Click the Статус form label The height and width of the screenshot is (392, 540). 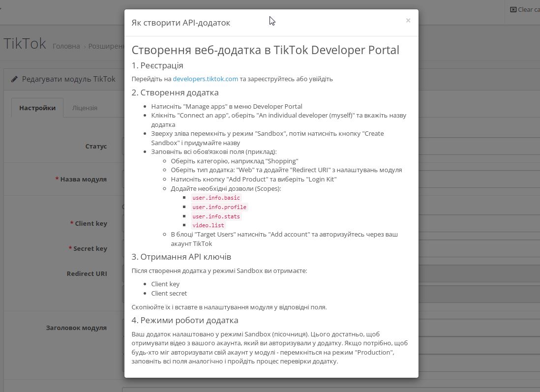click(96, 147)
